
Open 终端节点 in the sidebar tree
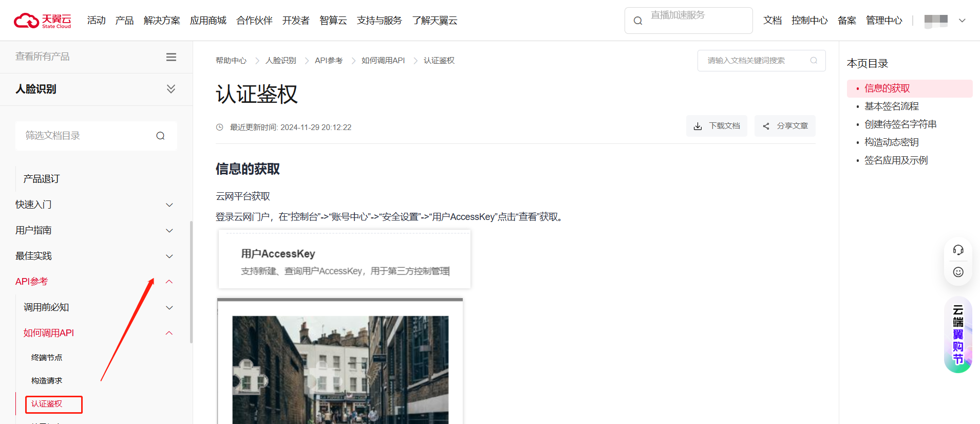click(47, 358)
